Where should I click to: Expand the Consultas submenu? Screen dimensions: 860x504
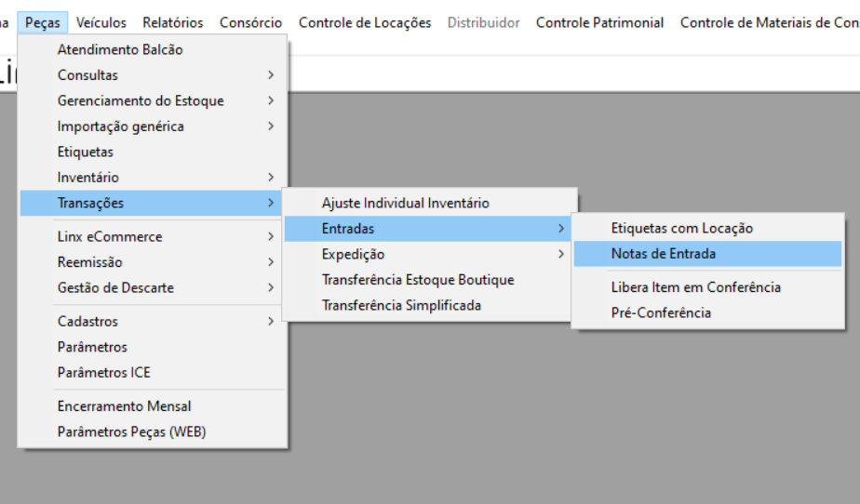tap(87, 75)
